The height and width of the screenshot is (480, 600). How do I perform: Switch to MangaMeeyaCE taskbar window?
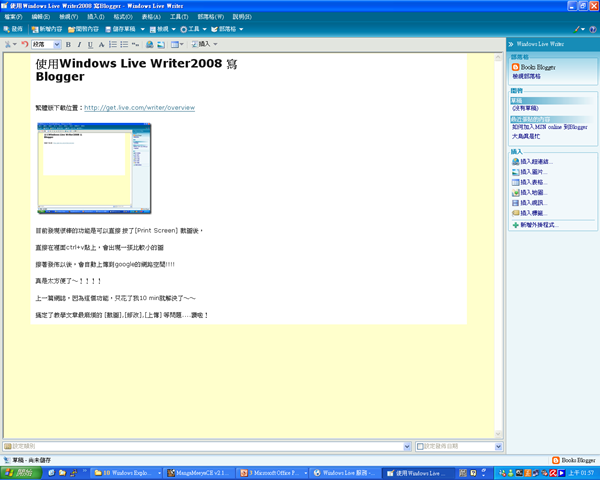pos(199,473)
